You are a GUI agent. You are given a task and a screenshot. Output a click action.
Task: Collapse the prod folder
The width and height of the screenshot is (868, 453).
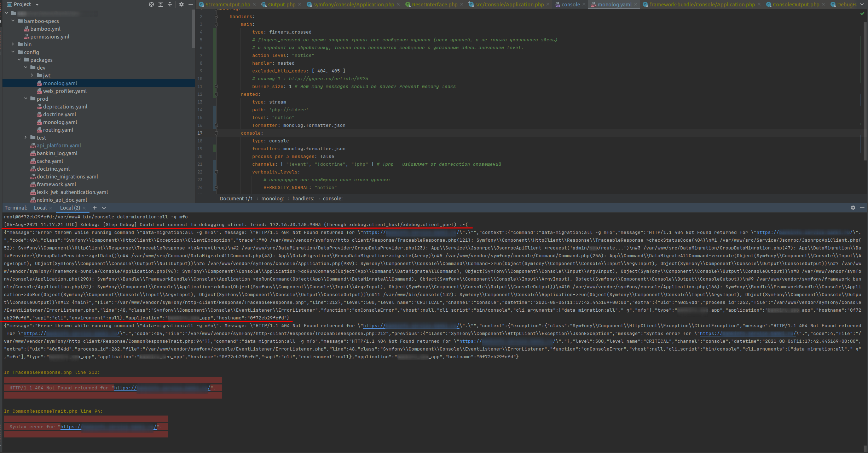point(25,99)
